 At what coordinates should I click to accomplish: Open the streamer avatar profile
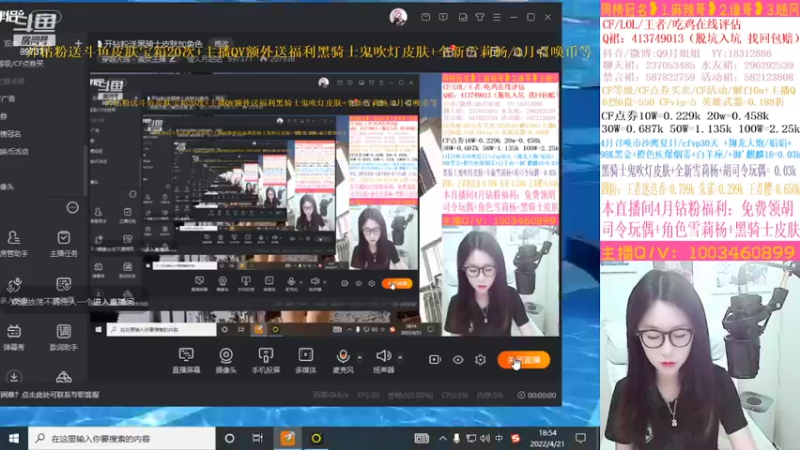click(398, 17)
